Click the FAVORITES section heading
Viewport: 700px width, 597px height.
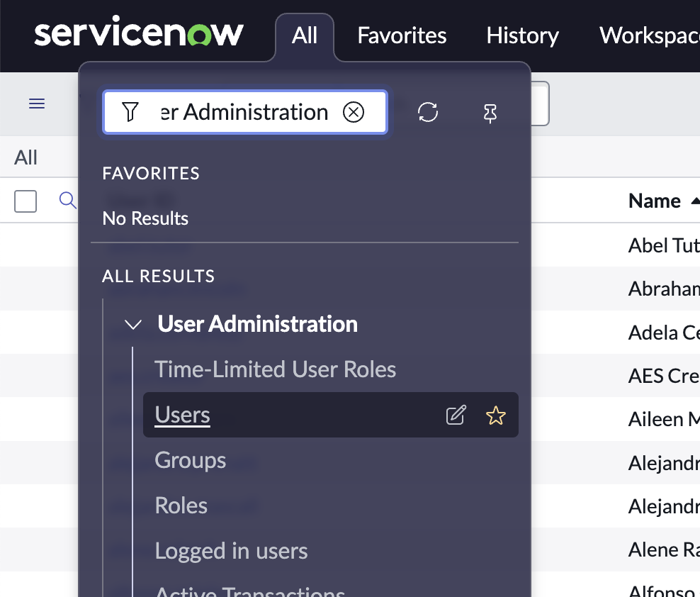point(151,174)
